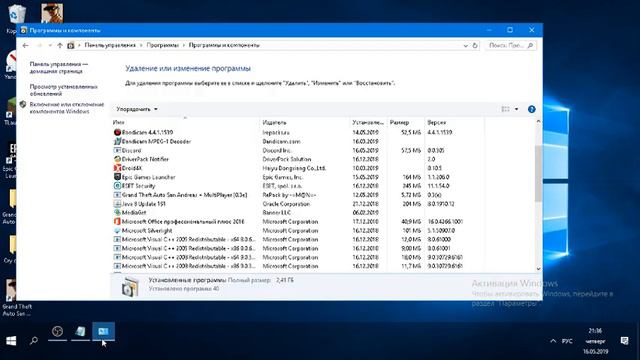Sort by the 'Версия' column header

pos(454,122)
